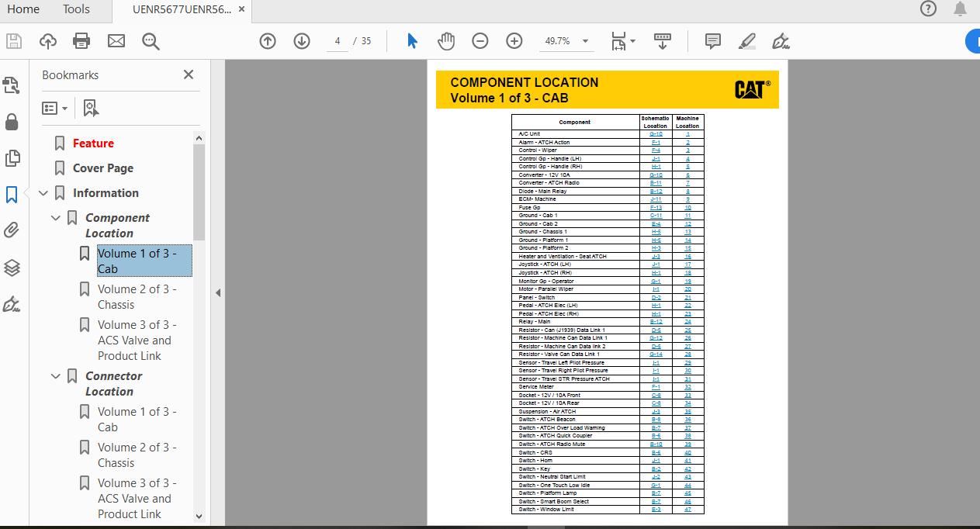Open the Help question mark icon
Screen dimensions: 980x529
(928, 9)
